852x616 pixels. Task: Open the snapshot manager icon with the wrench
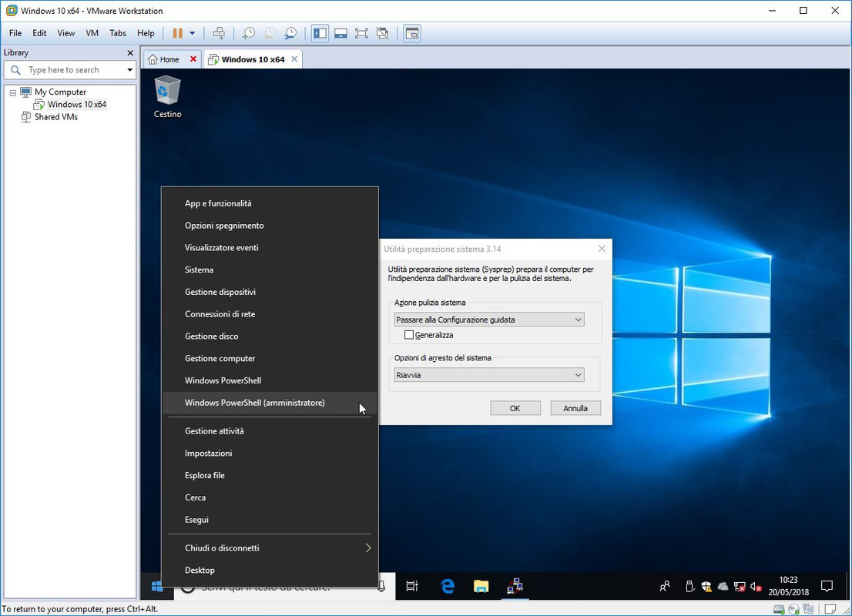[290, 33]
